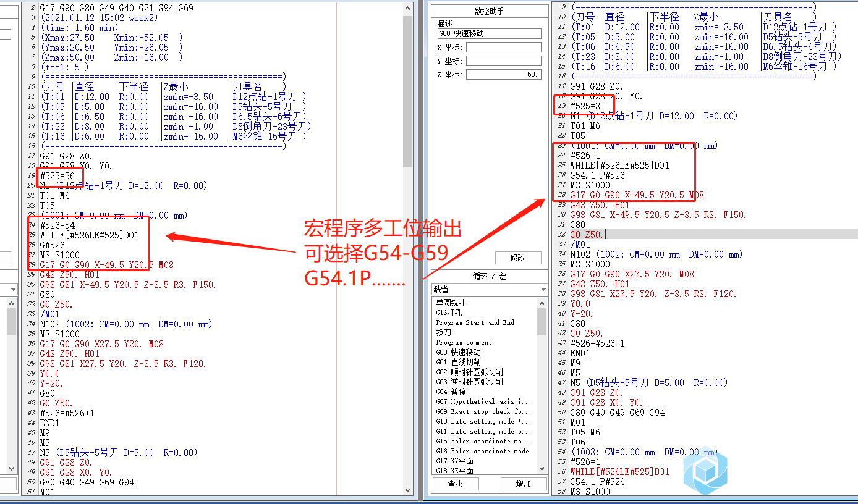Select G11 Data setting mode entry
858x504 pixels.
tap(483, 431)
